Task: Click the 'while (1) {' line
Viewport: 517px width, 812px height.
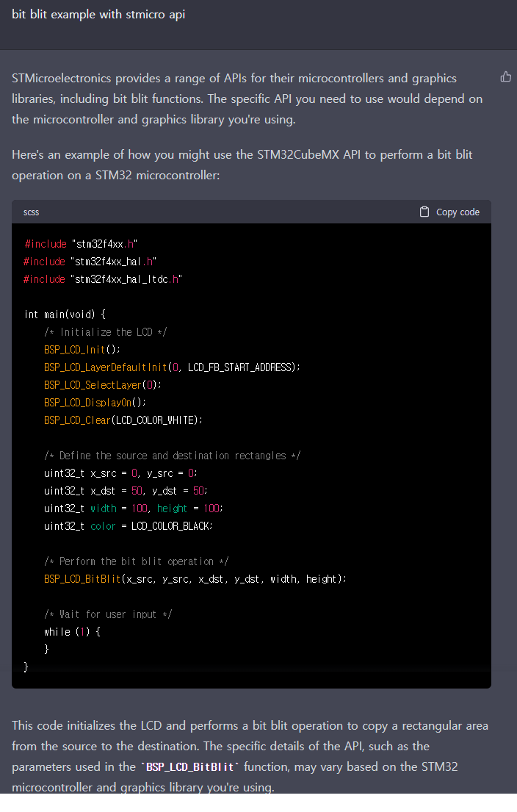Action: [73, 632]
